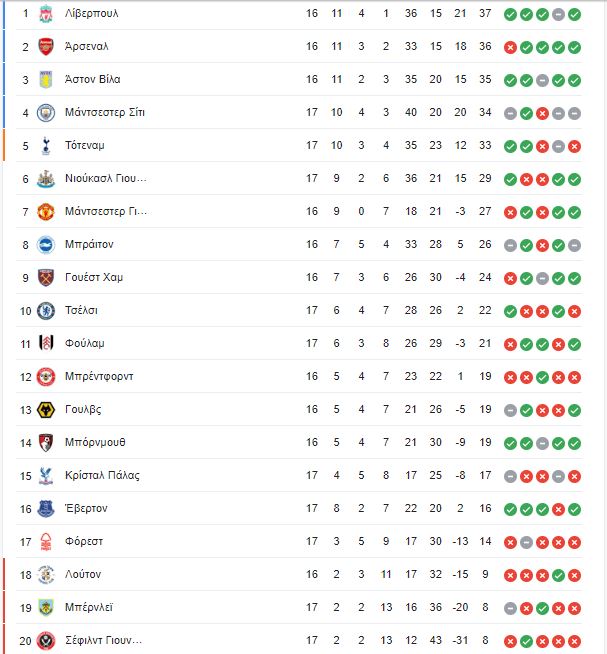Select the Tottenham cockerel logo
The image size is (607, 654).
click(x=46, y=146)
